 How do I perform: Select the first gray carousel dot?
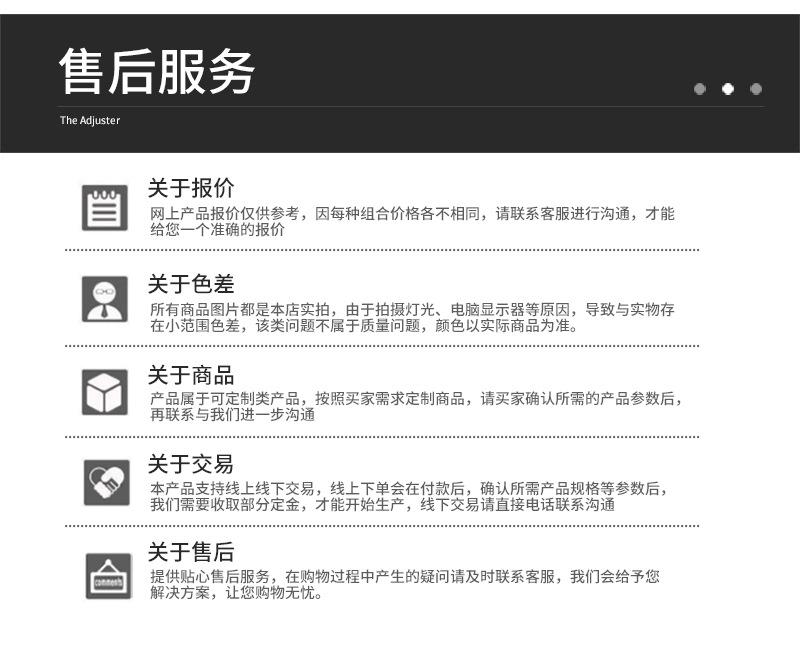[700, 89]
